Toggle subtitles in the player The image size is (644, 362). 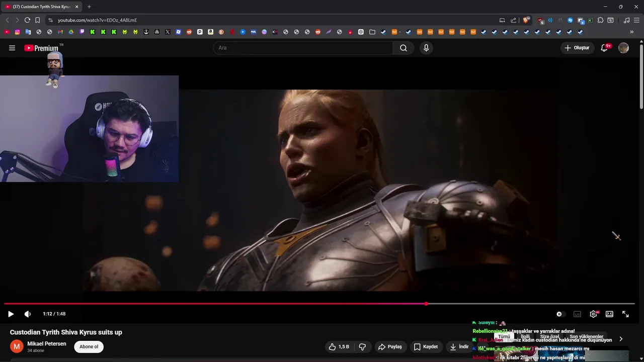pos(577,314)
